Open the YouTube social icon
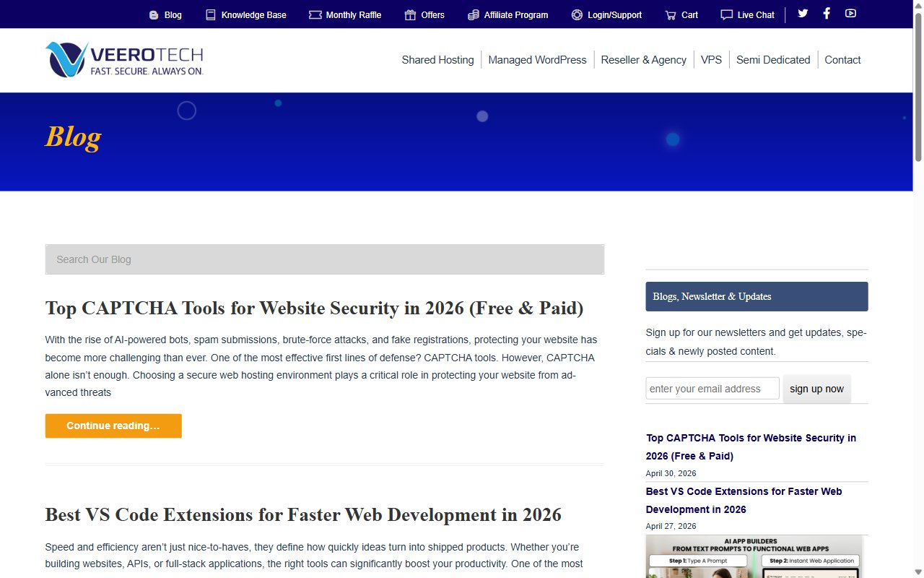This screenshot has height=578, width=924. click(850, 13)
